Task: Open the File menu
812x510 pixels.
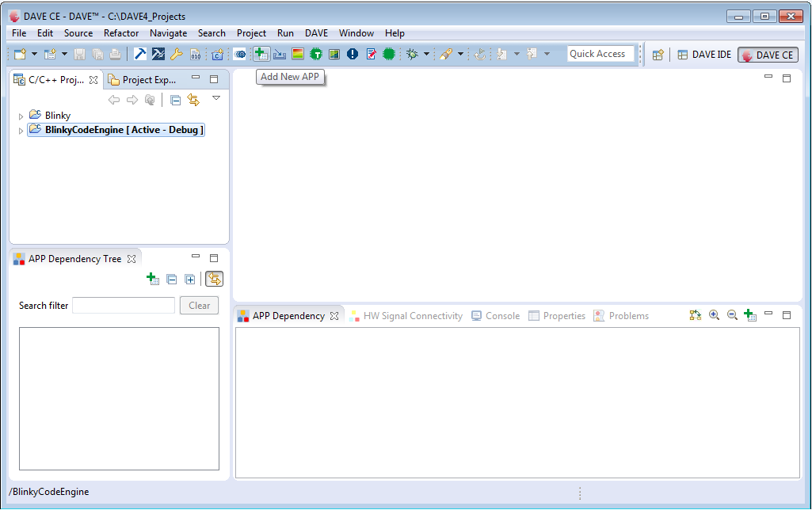Action: point(19,33)
